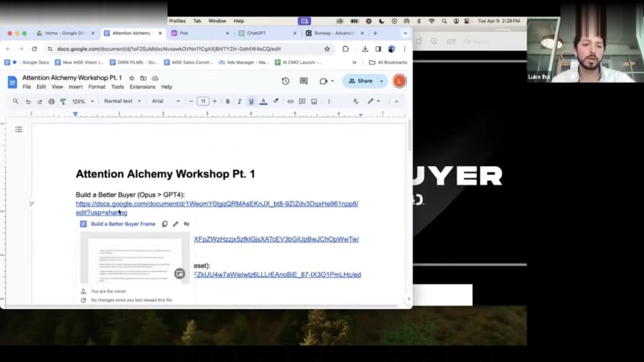Switch to the ChatGPT tab
644x362 pixels.
coord(267,33)
